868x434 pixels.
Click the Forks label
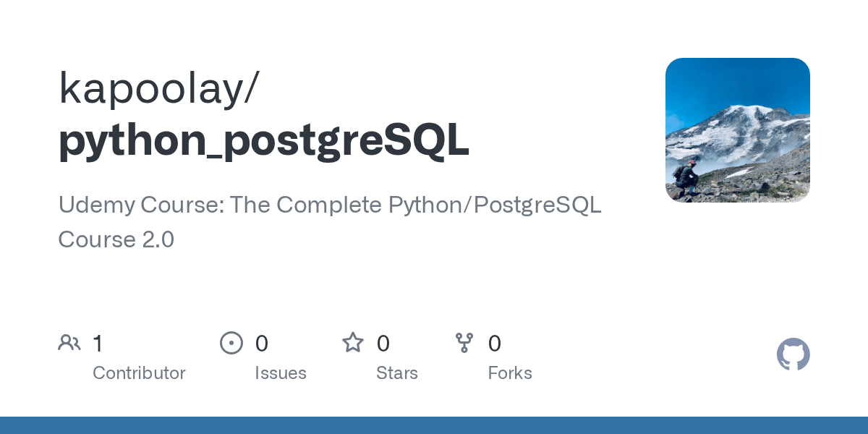pos(510,373)
